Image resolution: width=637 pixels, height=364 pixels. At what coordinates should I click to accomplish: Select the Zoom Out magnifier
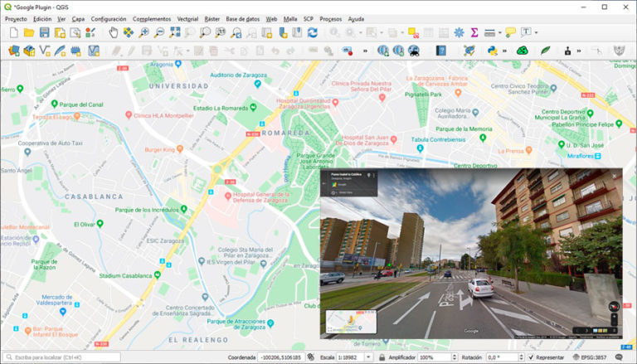pos(159,32)
